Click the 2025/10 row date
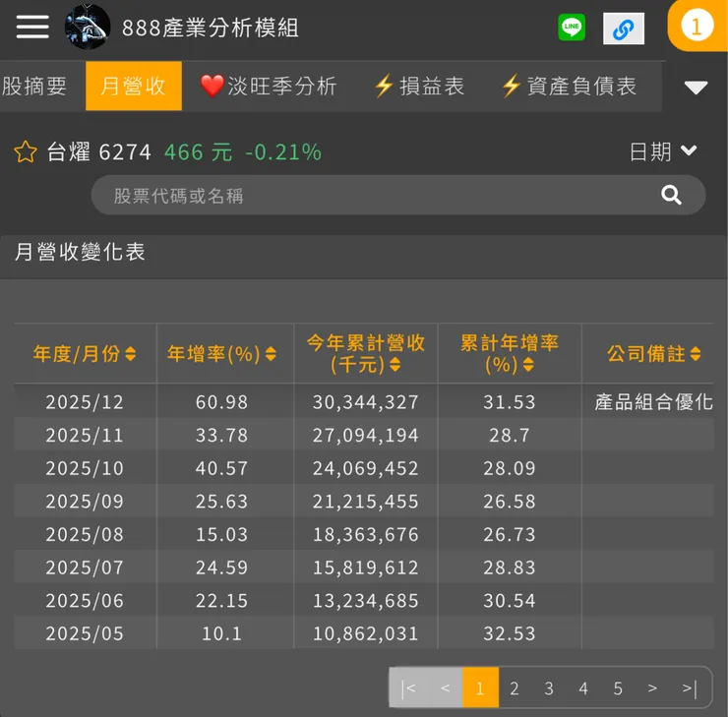This screenshot has height=717, width=728. [85, 468]
